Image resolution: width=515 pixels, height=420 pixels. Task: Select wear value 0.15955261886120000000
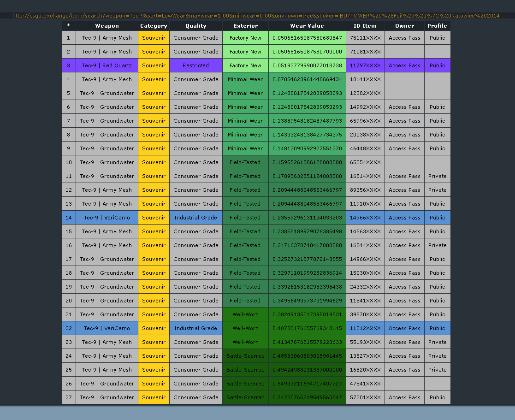(307, 162)
